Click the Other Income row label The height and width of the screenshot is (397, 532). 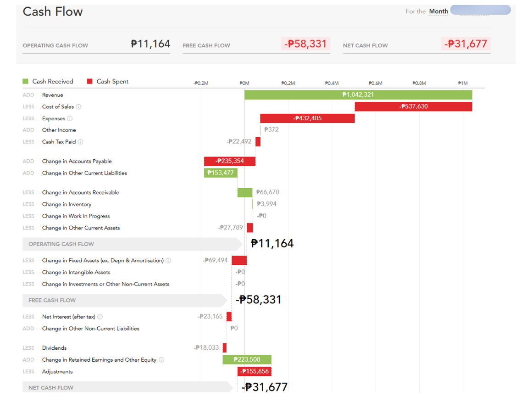click(x=59, y=130)
